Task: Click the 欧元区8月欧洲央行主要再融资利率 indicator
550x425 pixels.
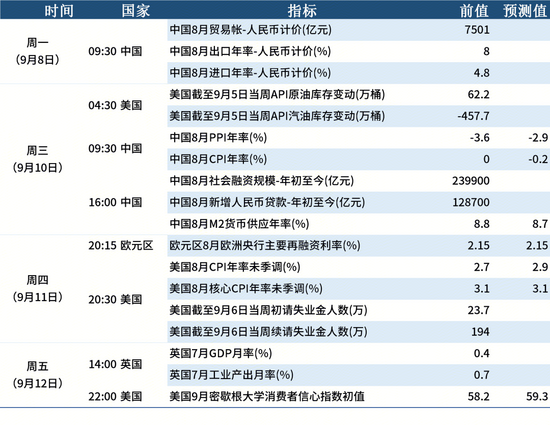Action: click(x=265, y=245)
